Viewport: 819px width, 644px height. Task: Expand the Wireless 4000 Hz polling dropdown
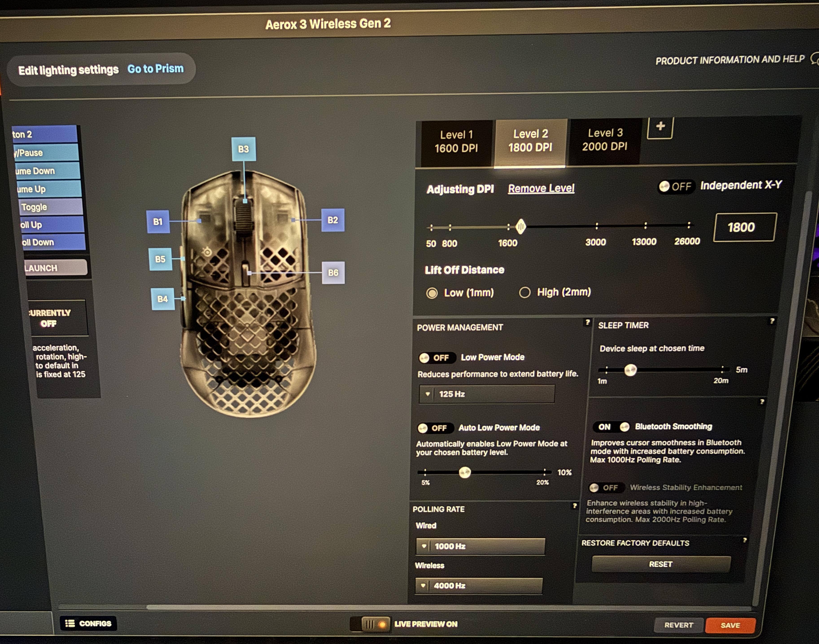point(478,585)
